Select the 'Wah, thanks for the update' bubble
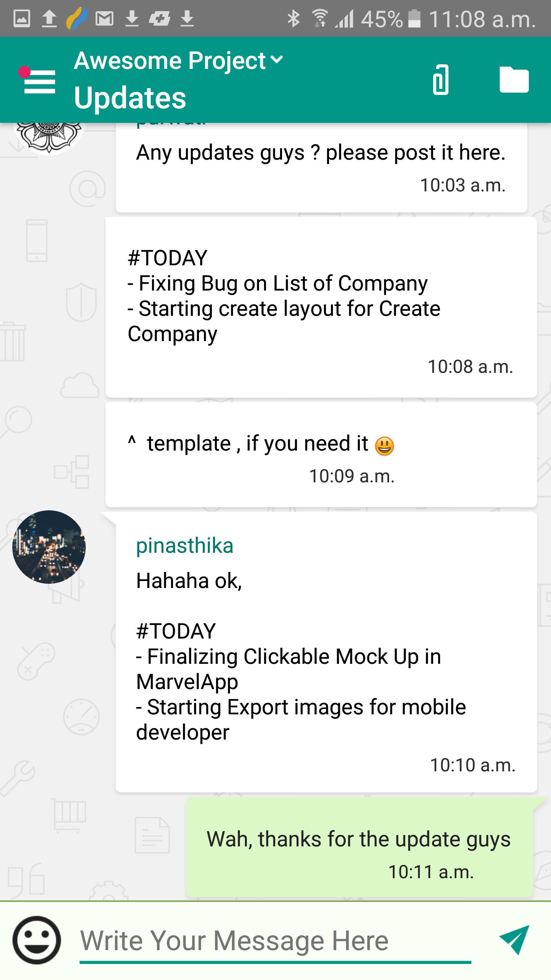 [359, 847]
